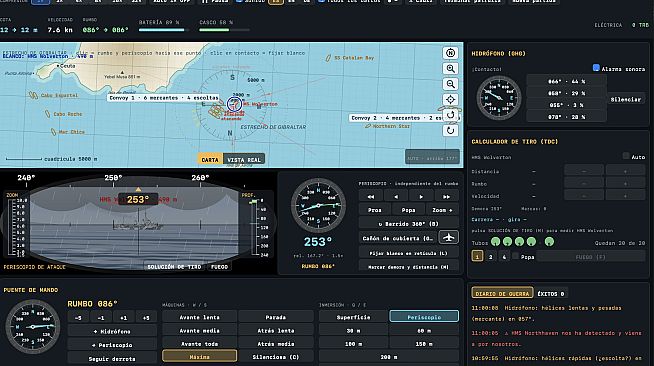Click Marcar demora y distancia (M)

pos(408,267)
